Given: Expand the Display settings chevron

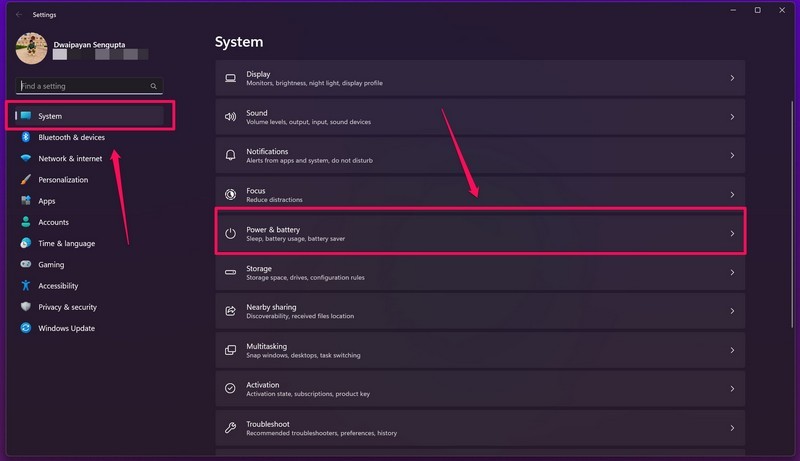Looking at the screenshot, I should point(732,78).
